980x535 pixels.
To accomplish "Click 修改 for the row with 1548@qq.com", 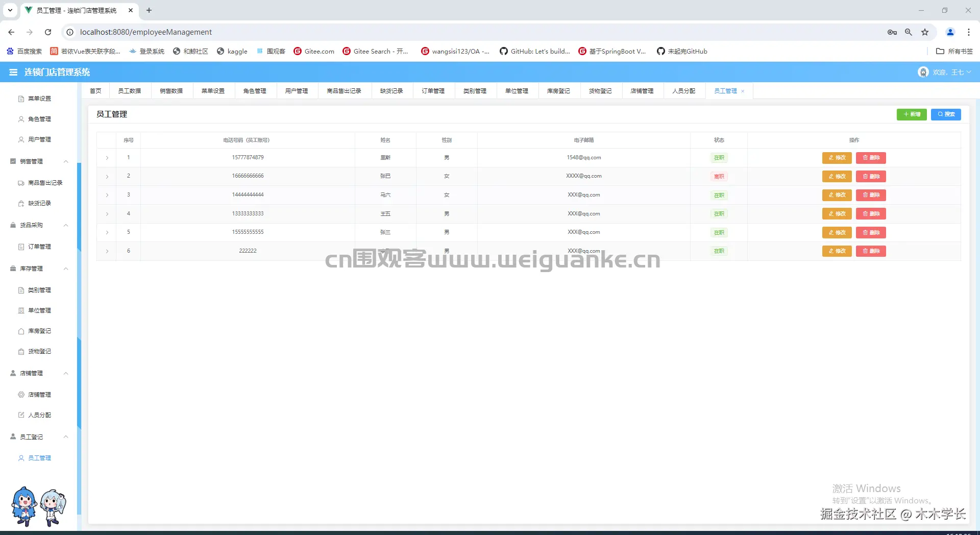I will click(x=837, y=158).
